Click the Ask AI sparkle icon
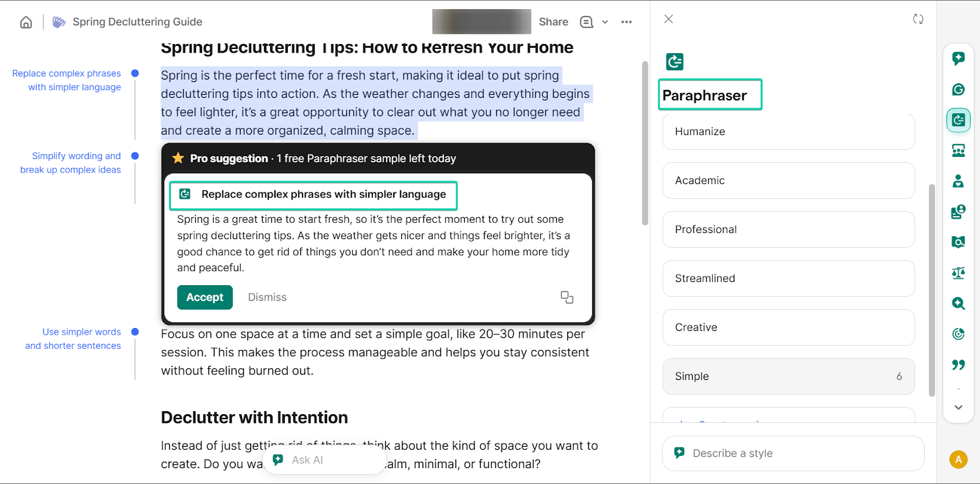The height and width of the screenshot is (484, 980). [x=278, y=460]
